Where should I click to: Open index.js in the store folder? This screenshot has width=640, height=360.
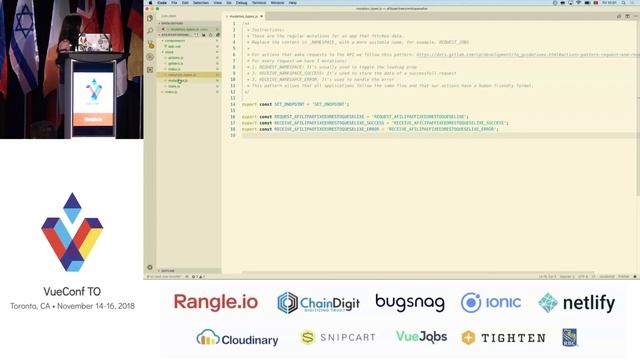point(189,69)
